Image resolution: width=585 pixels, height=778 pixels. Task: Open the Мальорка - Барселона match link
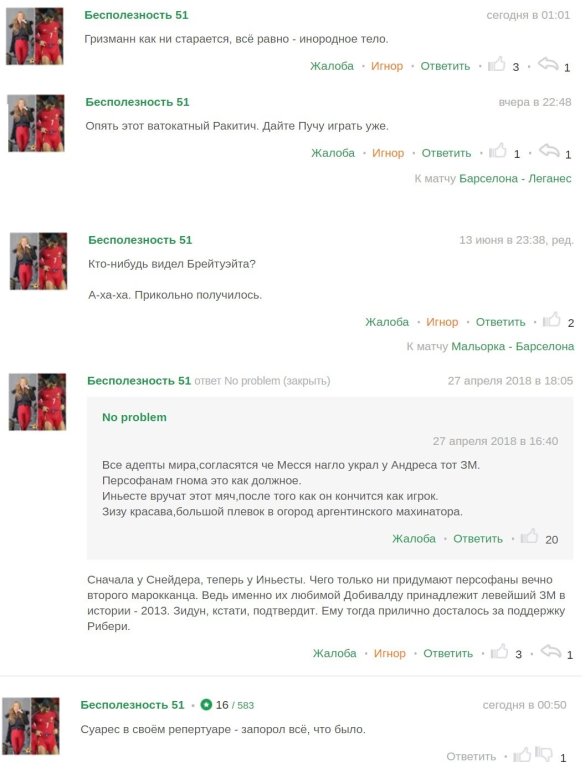(513, 346)
